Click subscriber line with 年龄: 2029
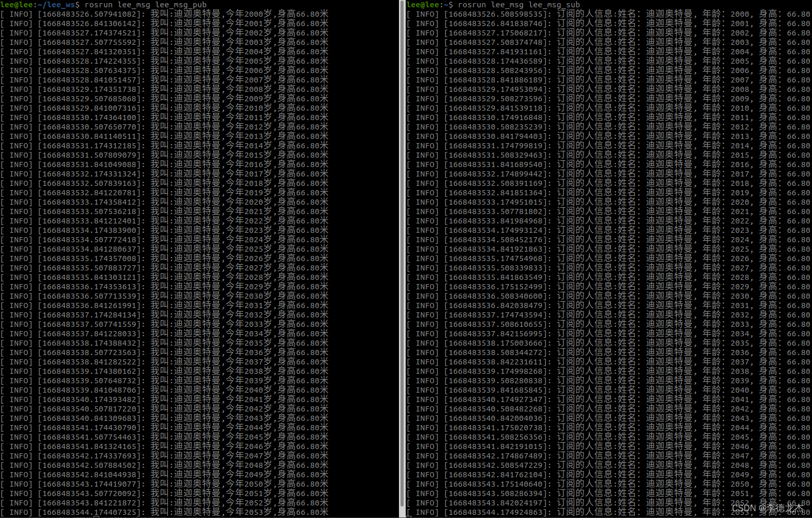The image size is (812, 518). pos(609,287)
